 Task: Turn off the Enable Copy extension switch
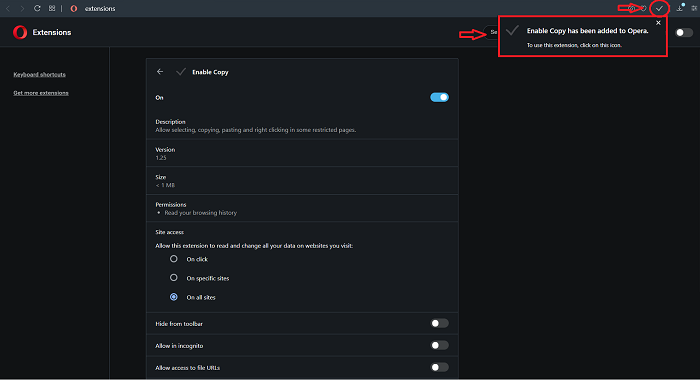[x=439, y=97]
